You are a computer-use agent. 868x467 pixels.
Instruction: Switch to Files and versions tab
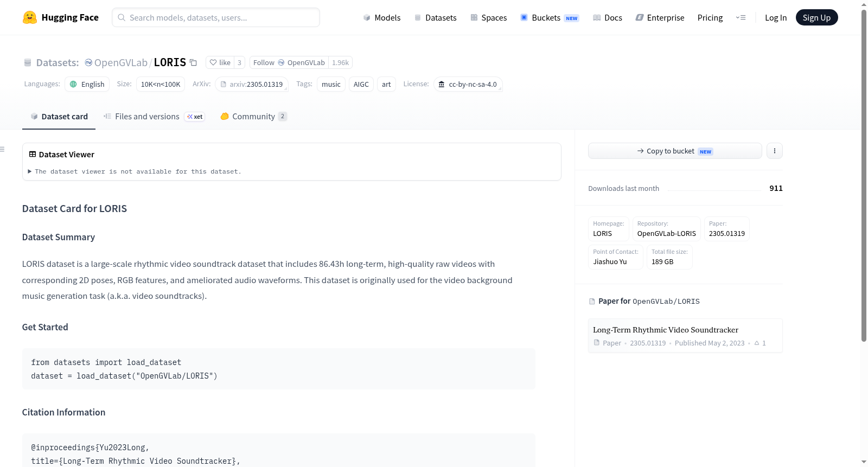tap(154, 117)
